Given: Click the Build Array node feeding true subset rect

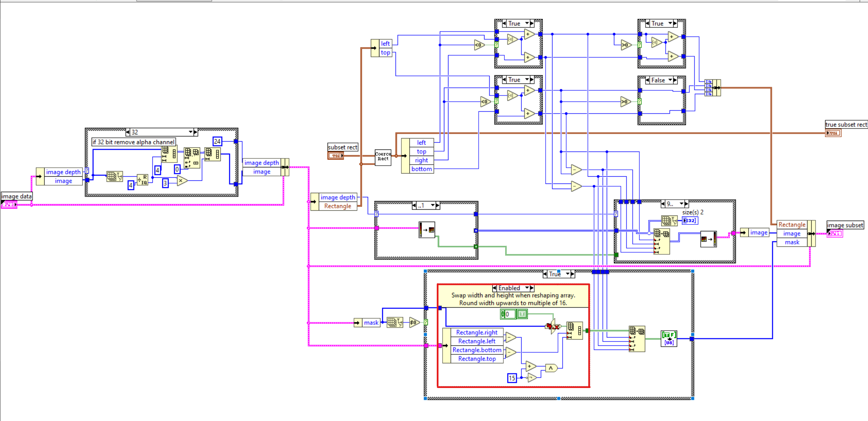Looking at the screenshot, I should tap(712, 88).
